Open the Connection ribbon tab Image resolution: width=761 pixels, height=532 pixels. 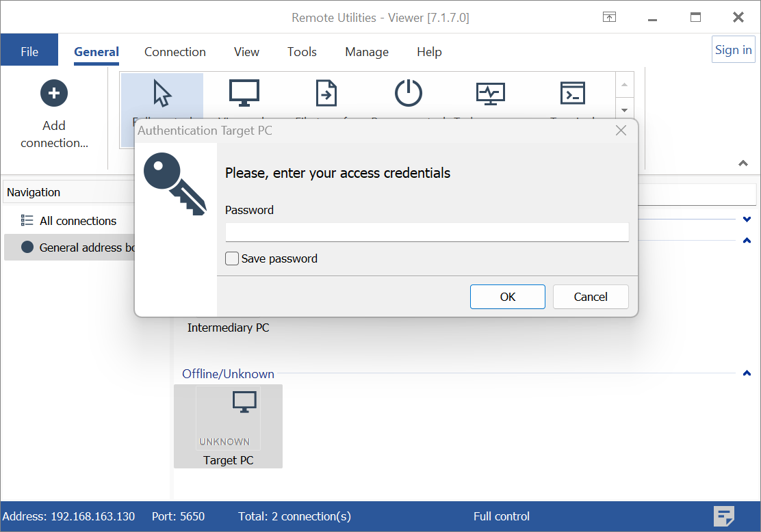[x=175, y=52]
